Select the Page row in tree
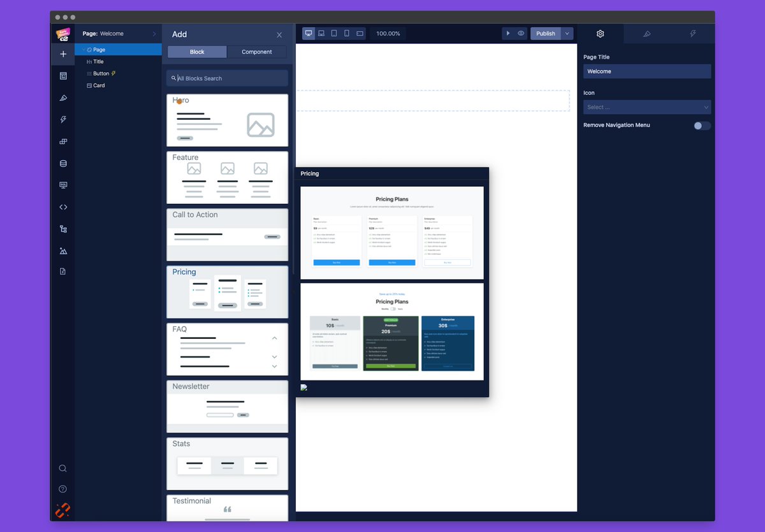 tap(118, 50)
